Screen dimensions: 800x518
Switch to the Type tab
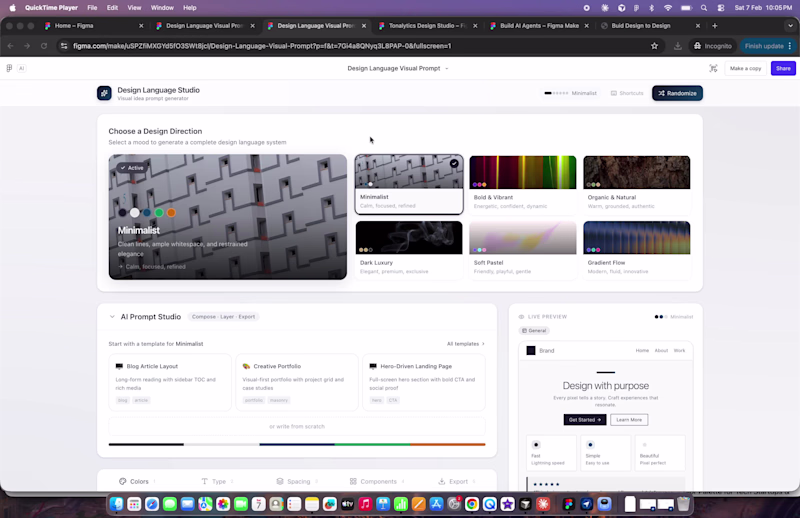pyautogui.click(x=217, y=481)
